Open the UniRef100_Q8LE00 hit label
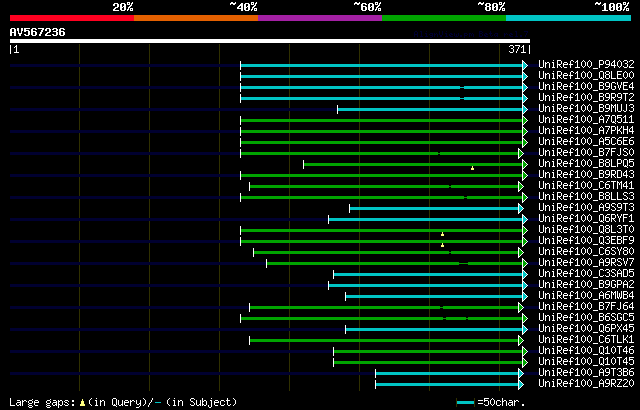Viewport: 640px width, 410px height. coord(586,75)
